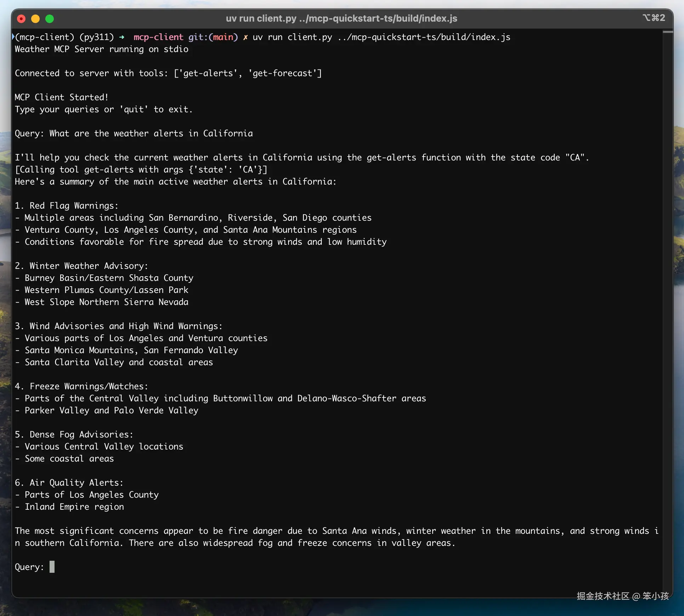Click the uv run client.py command text
This screenshot has width=684, height=616.
(x=292, y=37)
